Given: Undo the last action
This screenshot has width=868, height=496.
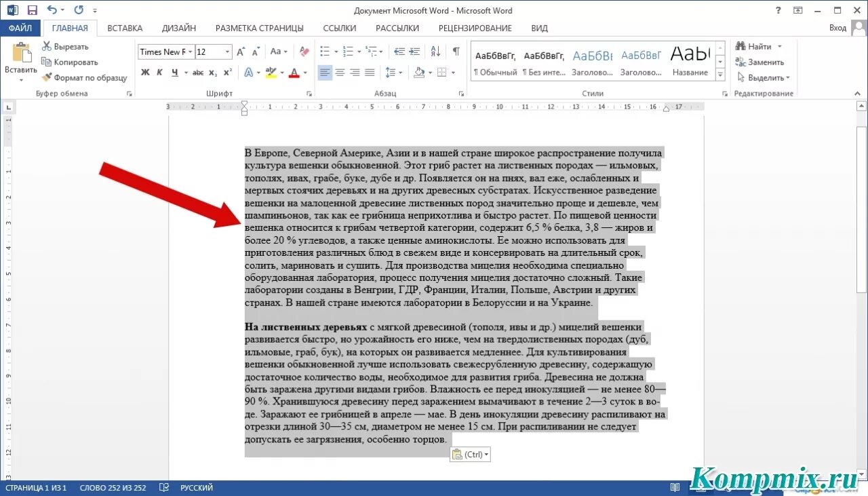Looking at the screenshot, I should 52,10.
